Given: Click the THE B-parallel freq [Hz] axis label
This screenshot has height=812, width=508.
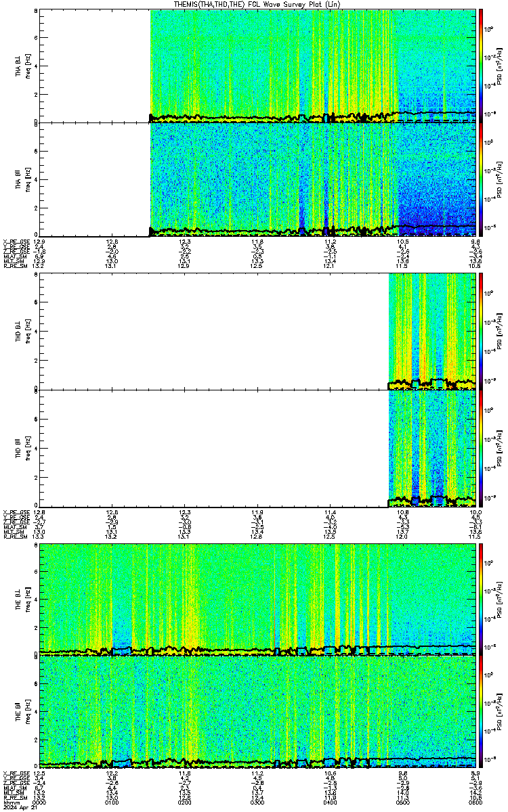Looking at the screenshot, I should coord(28,713).
